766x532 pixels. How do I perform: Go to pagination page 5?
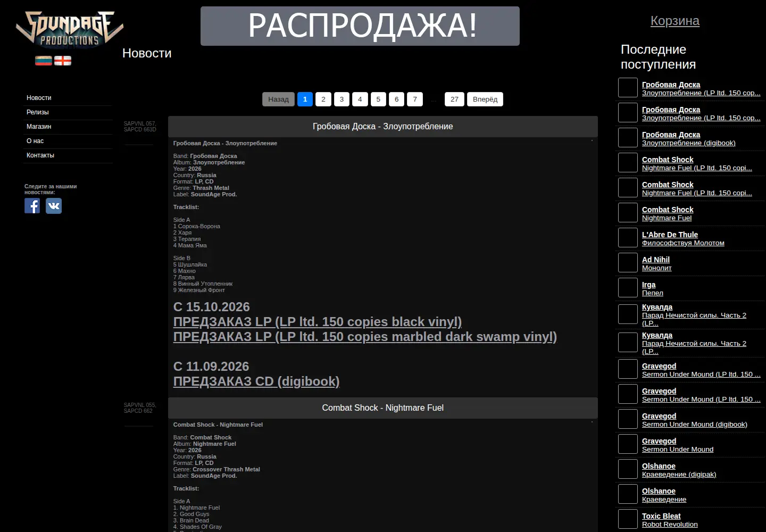pos(378,99)
